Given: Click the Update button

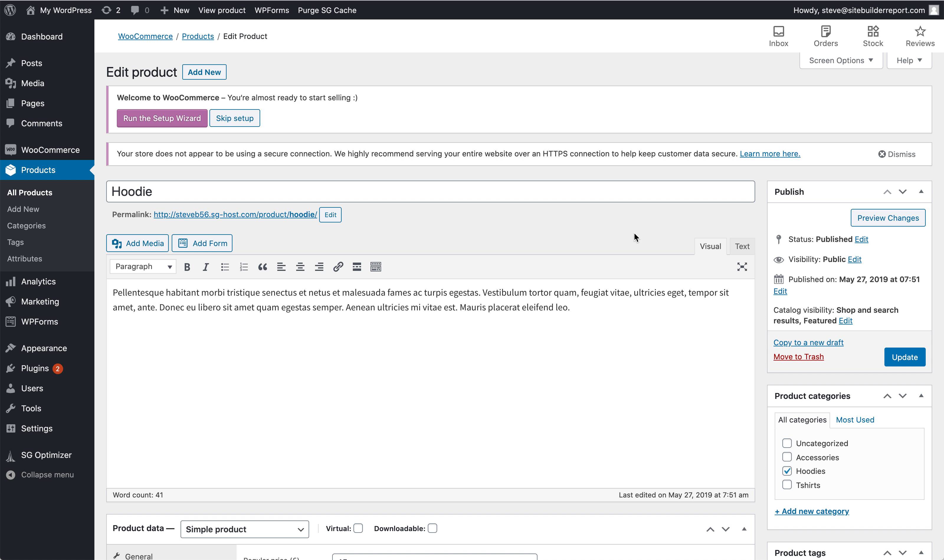Looking at the screenshot, I should pos(904,357).
